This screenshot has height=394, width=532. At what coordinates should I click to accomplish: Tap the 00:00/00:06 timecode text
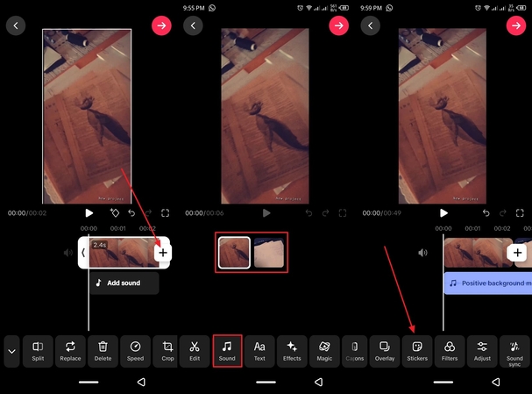tap(204, 213)
